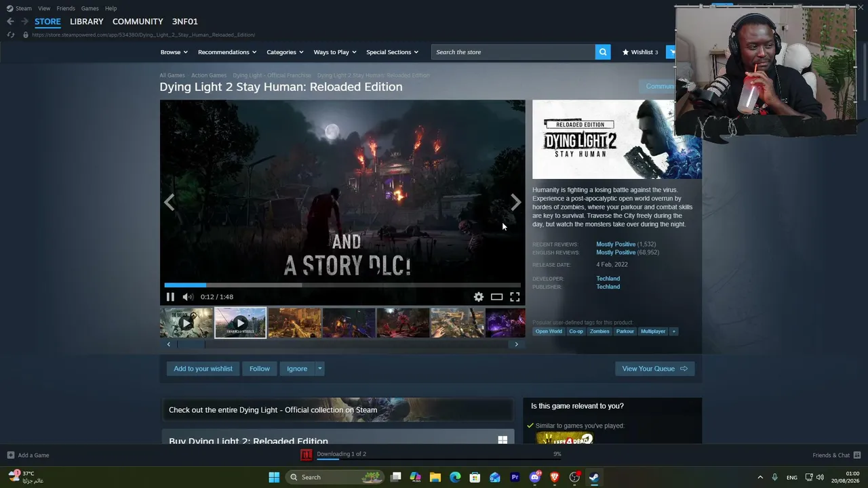The height and width of the screenshot is (488, 868).
Task: Expand tags with the plus button
Action: click(673, 331)
